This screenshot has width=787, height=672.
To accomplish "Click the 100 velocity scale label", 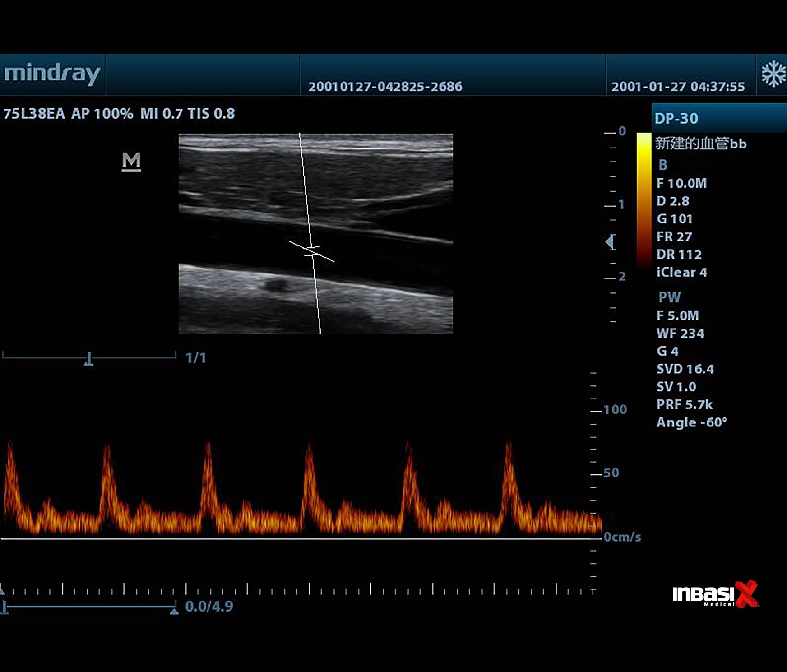I will click(x=616, y=410).
